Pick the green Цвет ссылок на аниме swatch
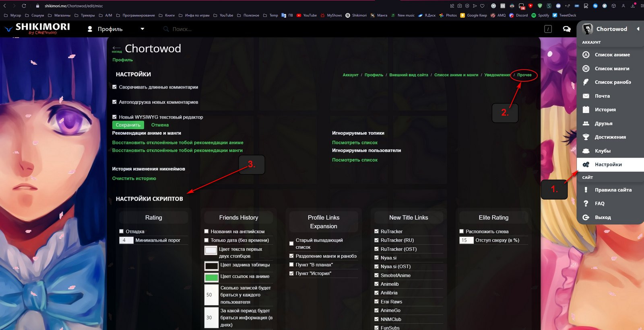 click(x=211, y=277)
